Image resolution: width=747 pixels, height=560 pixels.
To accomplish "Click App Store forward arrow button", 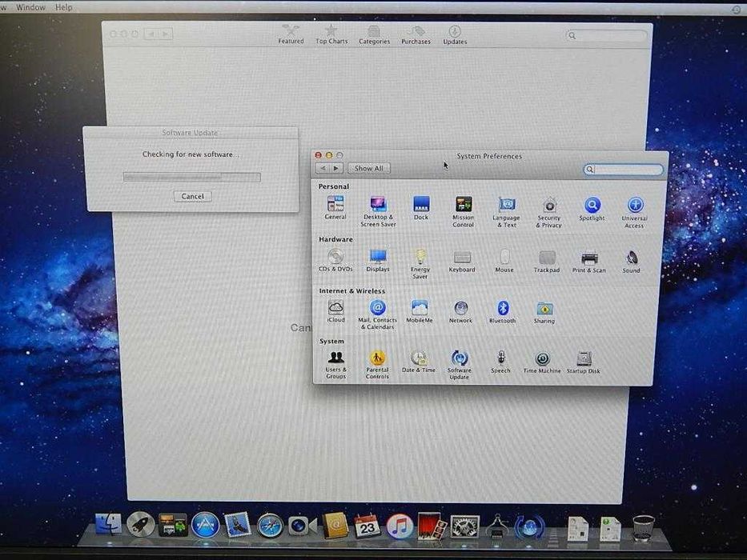I will click(165, 34).
